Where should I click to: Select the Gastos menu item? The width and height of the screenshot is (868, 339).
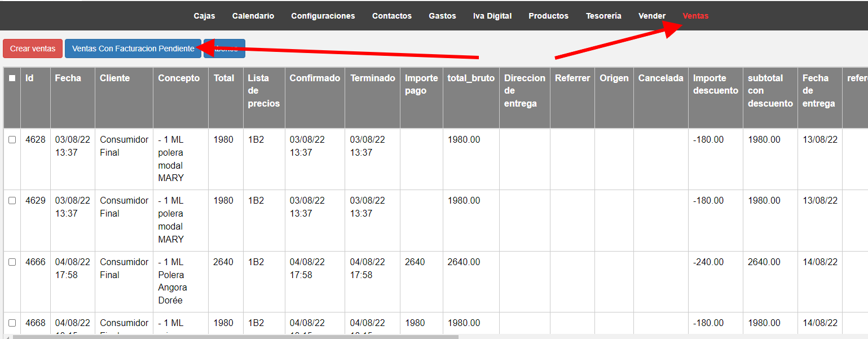[x=442, y=16]
